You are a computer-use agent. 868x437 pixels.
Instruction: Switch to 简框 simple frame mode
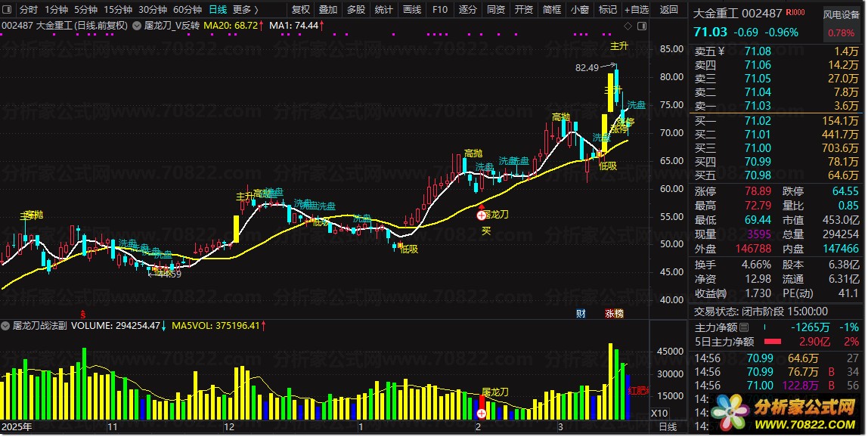coord(552,9)
